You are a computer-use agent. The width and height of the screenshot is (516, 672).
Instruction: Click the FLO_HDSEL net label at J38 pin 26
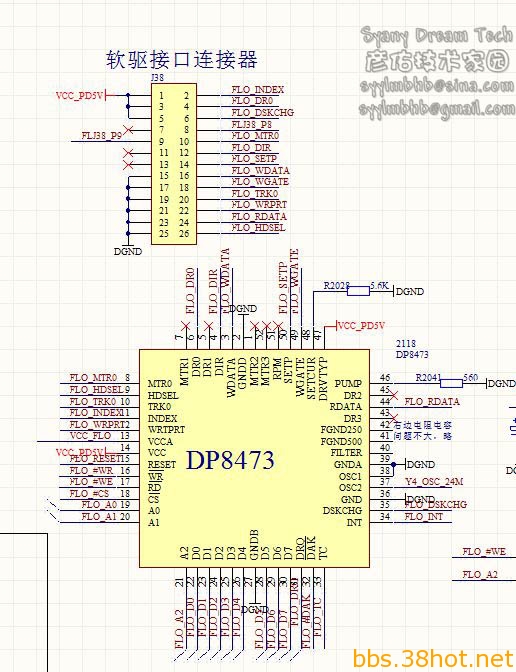point(258,228)
